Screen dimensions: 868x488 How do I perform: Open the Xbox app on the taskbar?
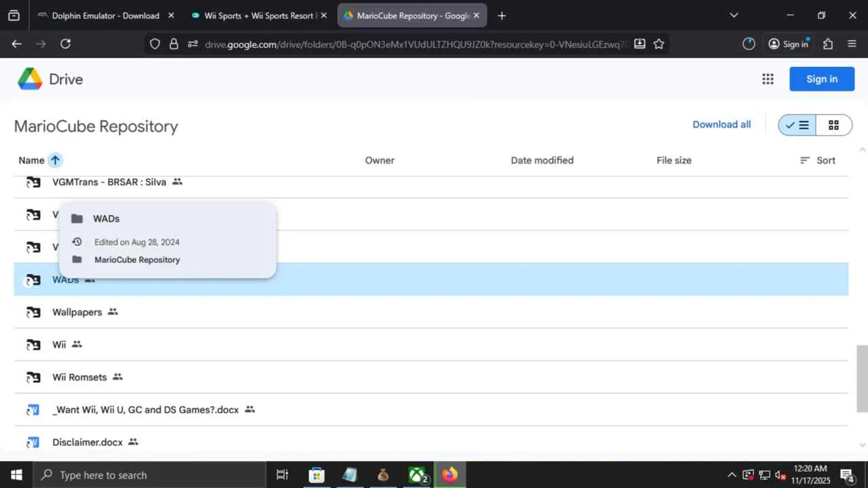[417, 475]
